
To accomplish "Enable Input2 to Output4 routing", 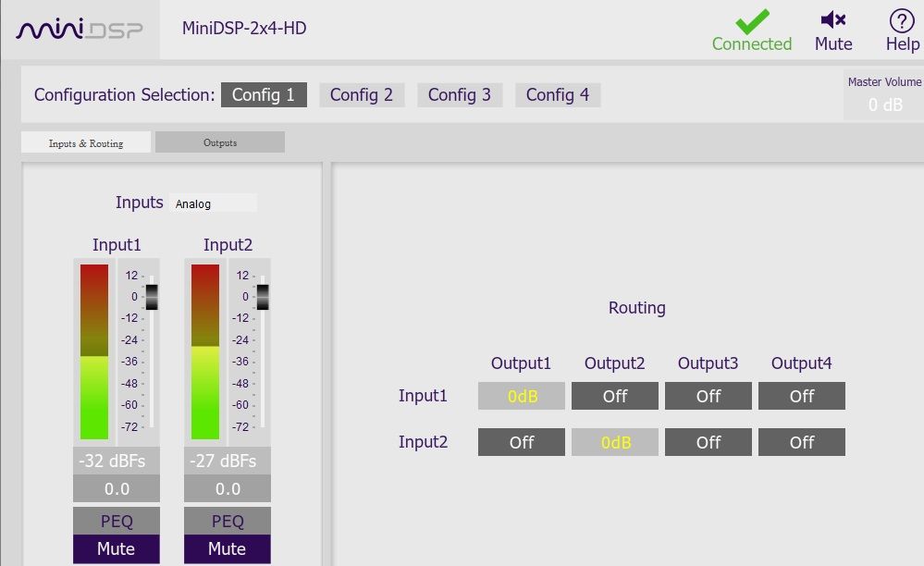I will 802,442.
